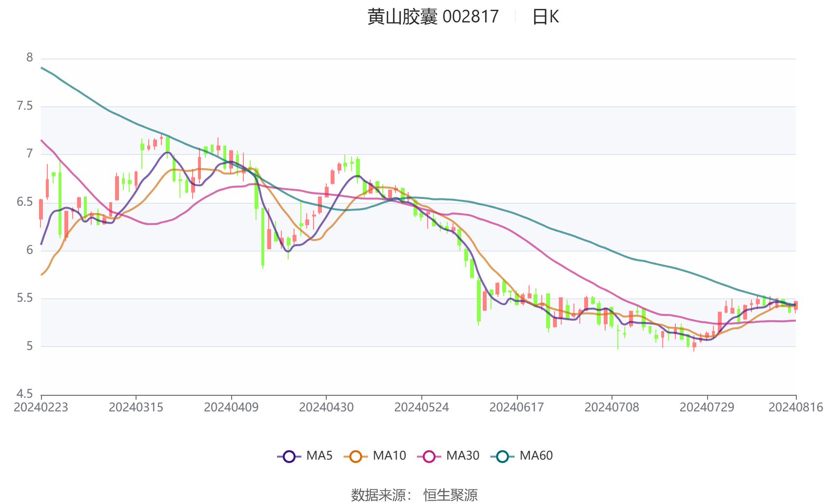Click the MA5 legend label text
The height and width of the screenshot is (504, 829).
point(319,456)
